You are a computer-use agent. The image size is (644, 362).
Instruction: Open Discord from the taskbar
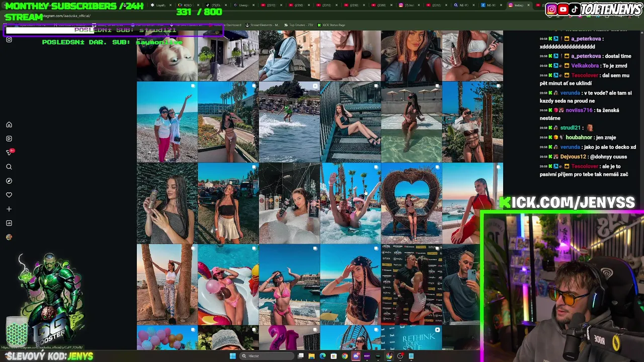(x=356, y=356)
